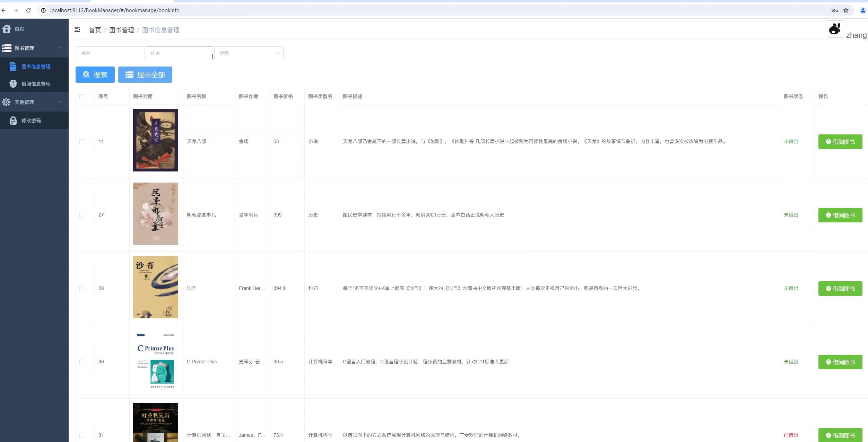This screenshot has width=868, height=442.
Task: Select the checkbox for 沙丘 row
Action: 82,289
